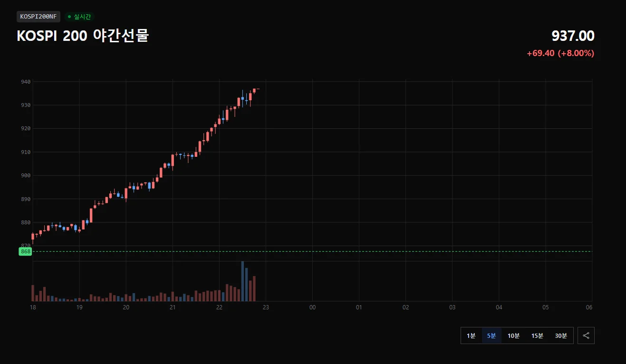This screenshot has height=364, width=626.
Task: Click the 03 hour time axis label
Action: click(x=453, y=307)
